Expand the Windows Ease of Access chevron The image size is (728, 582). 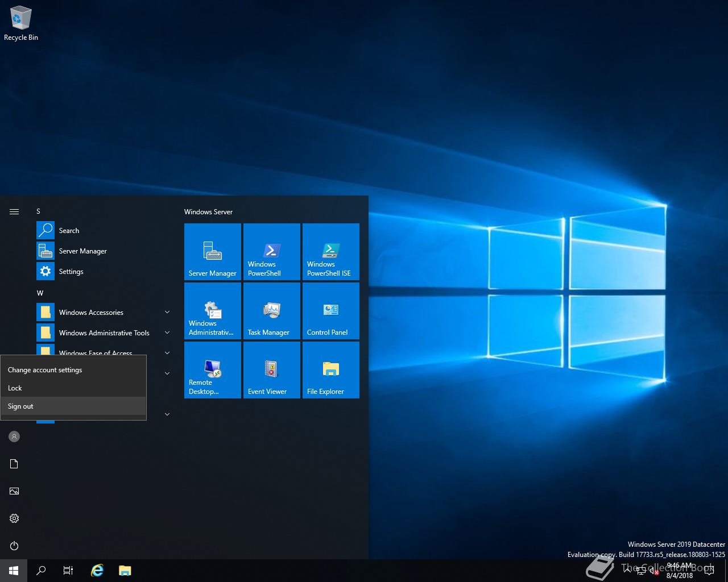click(x=167, y=352)
